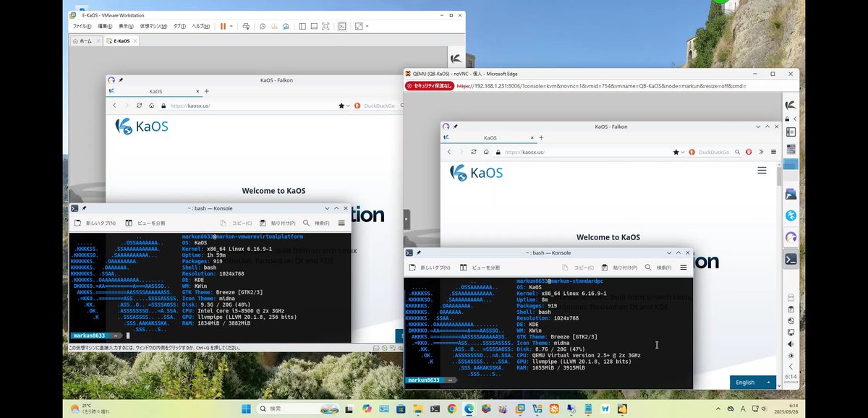
Task: Click VMware stretch guest display icon
Action: [x=358, y=26]
